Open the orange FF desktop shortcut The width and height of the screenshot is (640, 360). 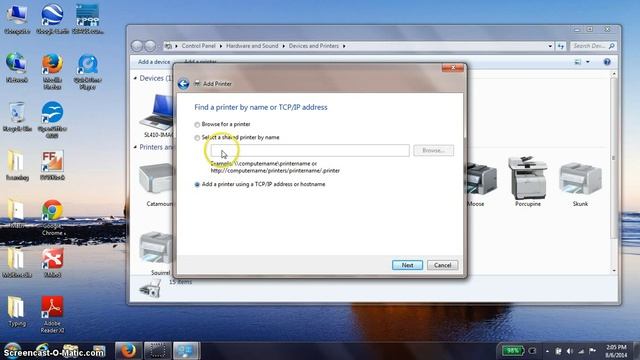tap(52, 165)
